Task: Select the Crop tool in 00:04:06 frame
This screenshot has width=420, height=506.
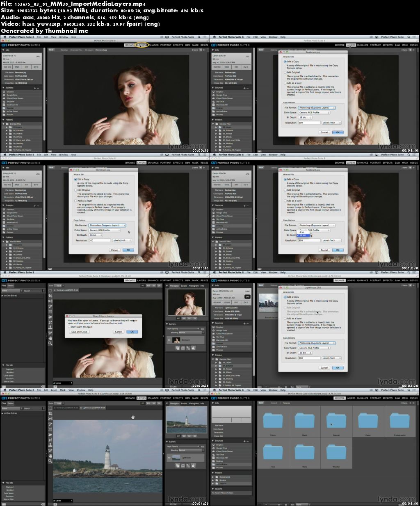Action: (x=50, y=413)
